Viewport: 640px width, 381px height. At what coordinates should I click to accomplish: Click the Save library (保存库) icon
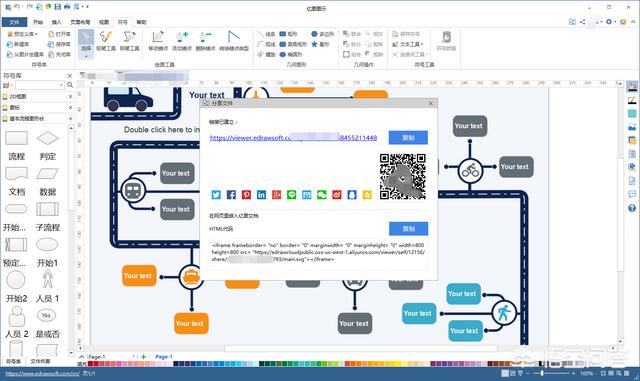59,44
